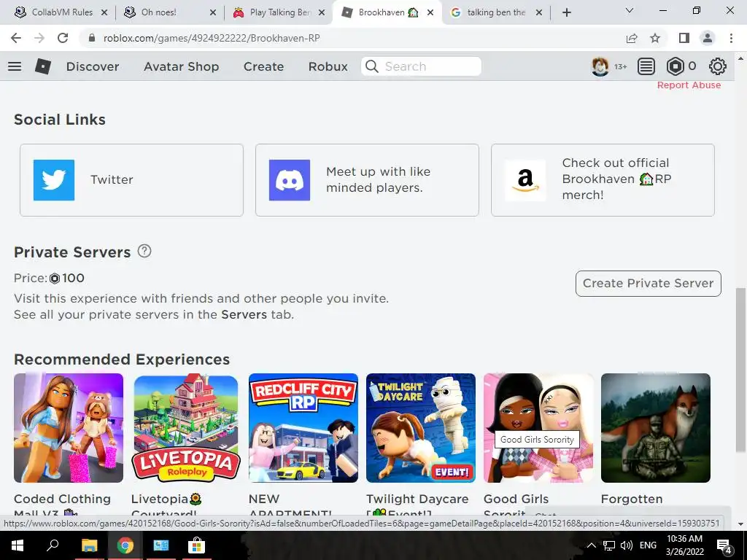Switch to the talking ben Google tab
The height and width of the screenshot is (560, 747).
[495, 12]
